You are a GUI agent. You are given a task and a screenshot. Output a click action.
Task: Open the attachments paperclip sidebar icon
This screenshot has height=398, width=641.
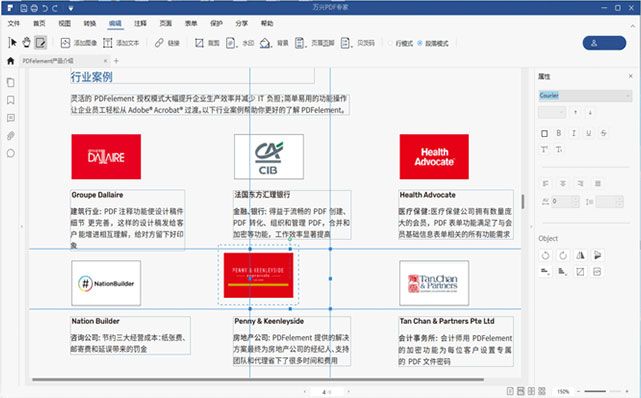[11, 136]
